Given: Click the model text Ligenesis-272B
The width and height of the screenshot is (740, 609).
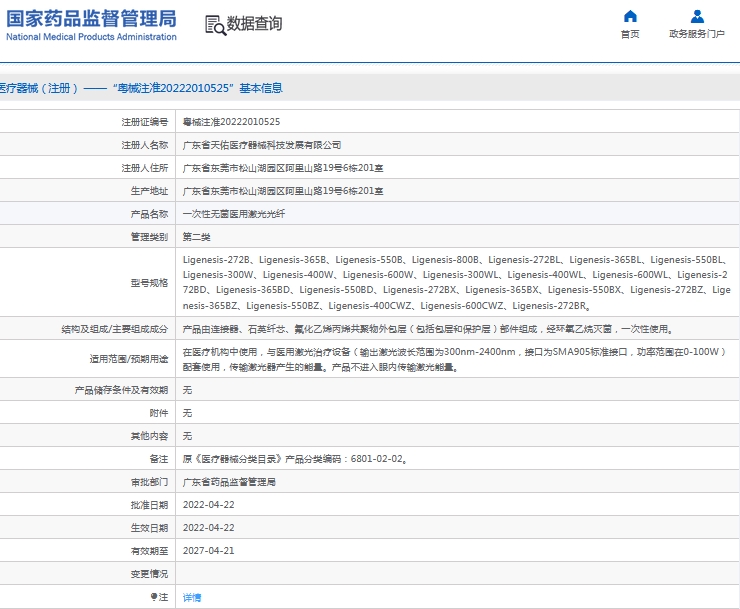Looking at the screenshot, I should coord(216,260).
